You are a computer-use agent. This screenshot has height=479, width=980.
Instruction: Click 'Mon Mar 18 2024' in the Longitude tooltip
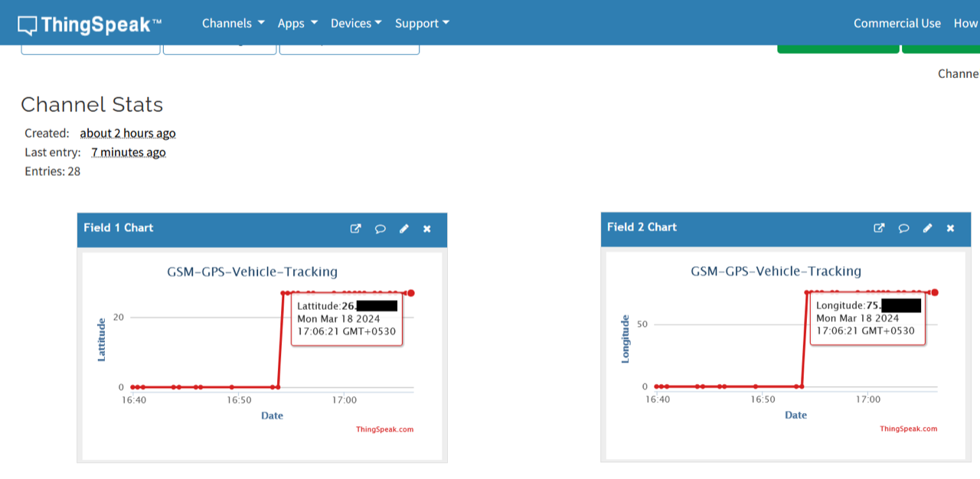click(x=857, y=318)
